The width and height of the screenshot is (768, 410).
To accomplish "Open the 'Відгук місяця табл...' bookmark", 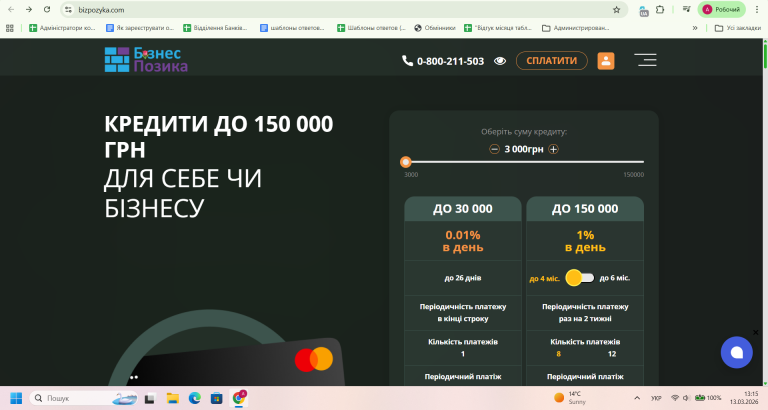I will (498, 28).
